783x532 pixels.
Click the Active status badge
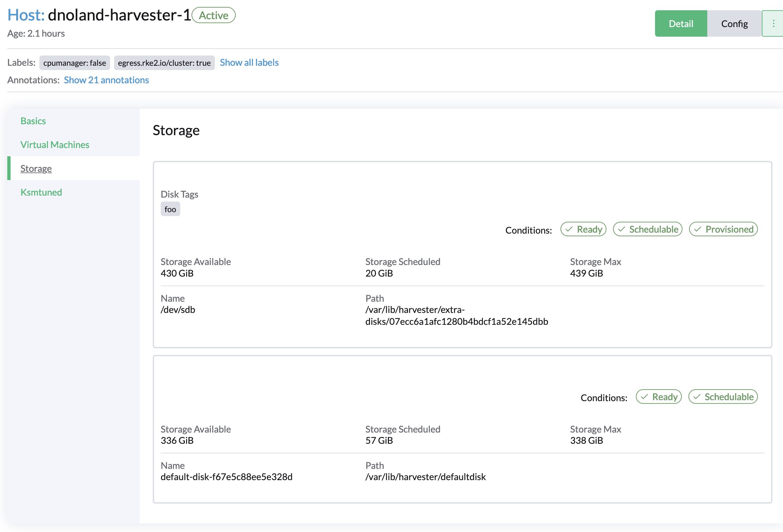pyautogui.click(x=213, y=15)
